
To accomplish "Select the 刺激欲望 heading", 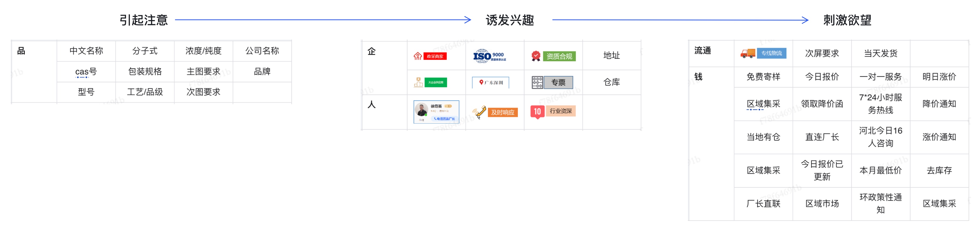I will pos(847,20).
